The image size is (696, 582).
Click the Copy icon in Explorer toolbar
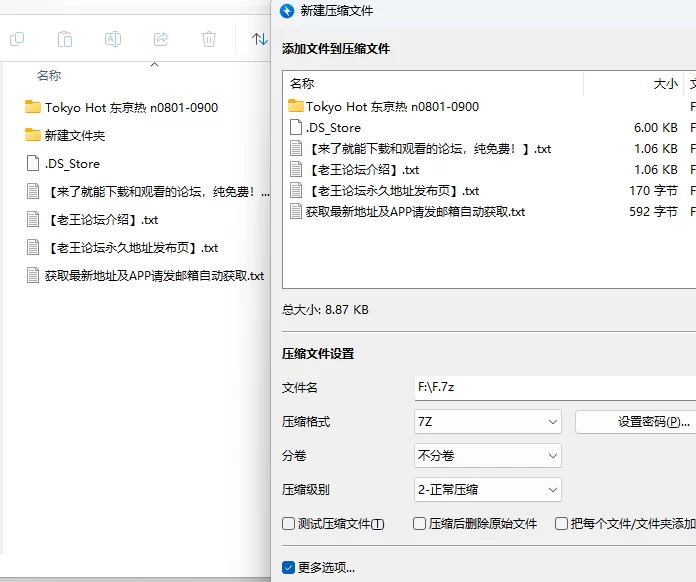(x=17, y=39)
